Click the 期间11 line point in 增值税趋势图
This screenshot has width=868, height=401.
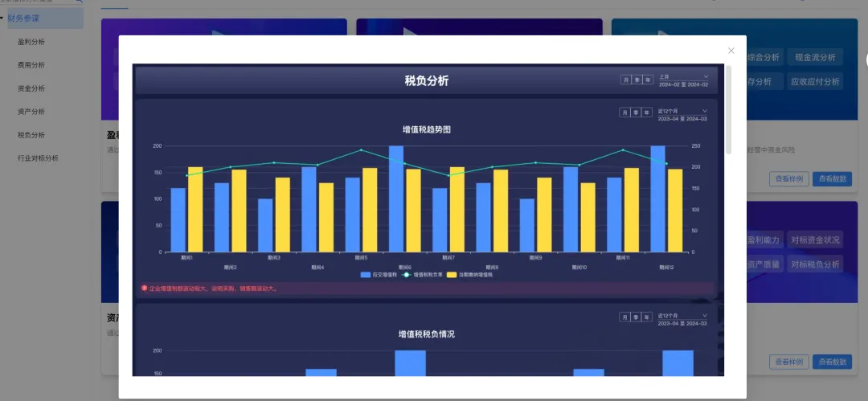(623, 149)
